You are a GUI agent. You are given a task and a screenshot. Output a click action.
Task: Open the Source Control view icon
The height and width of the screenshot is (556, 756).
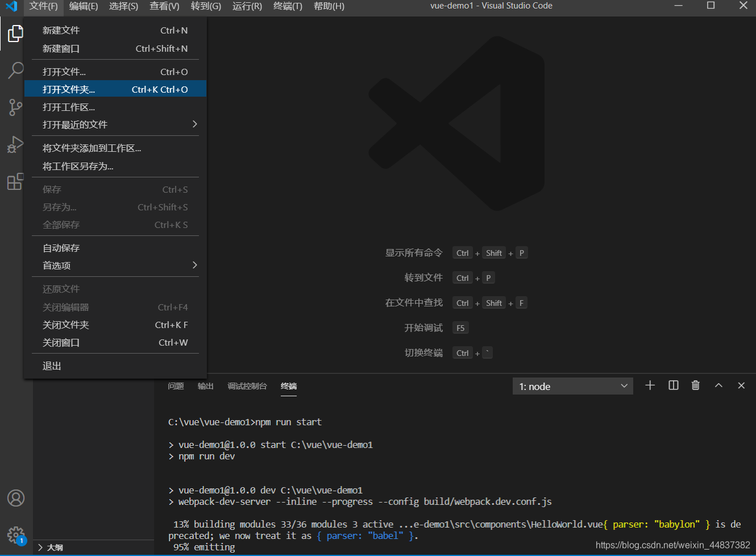[15, 107]
